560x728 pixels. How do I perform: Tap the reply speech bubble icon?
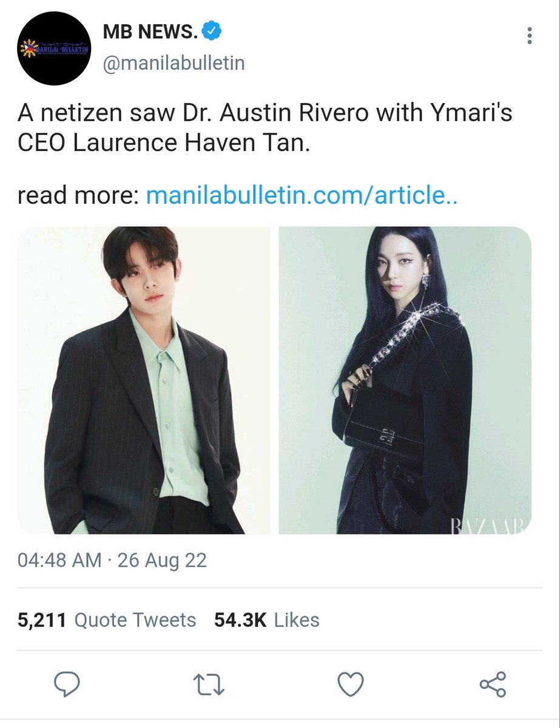point(67,684)
